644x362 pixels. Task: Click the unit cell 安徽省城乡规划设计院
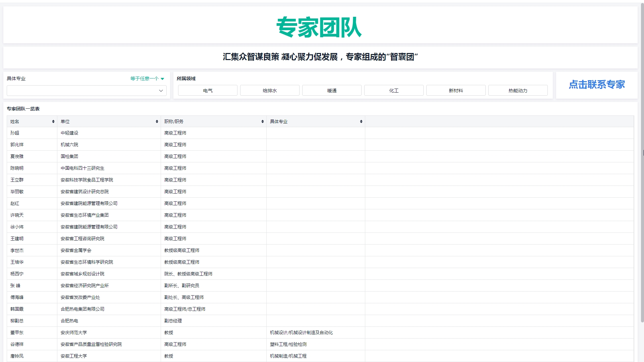[109, 274]
